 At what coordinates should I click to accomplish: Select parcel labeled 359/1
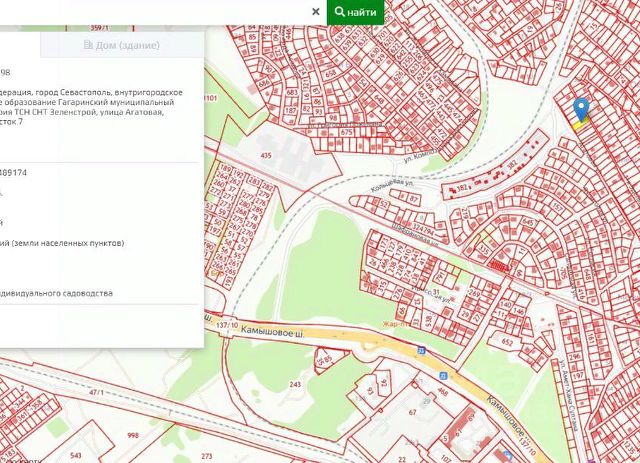pos(100,28)
